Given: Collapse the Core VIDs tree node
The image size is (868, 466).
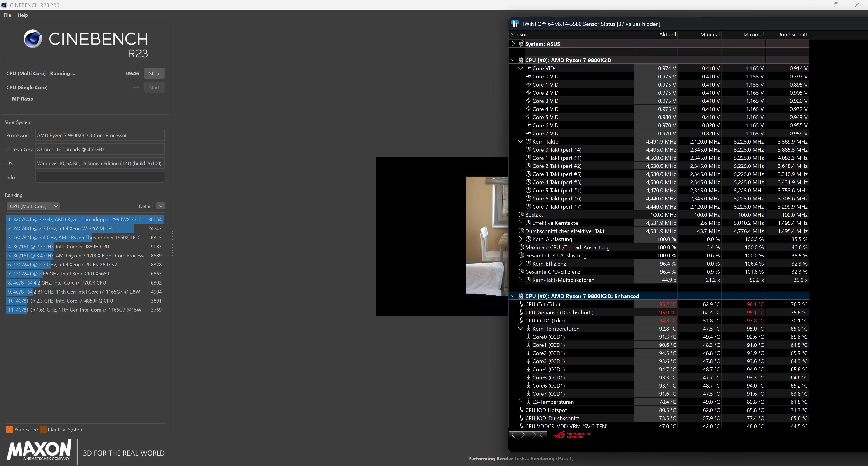Looking at the screenshot, I should tap(520, 68).
